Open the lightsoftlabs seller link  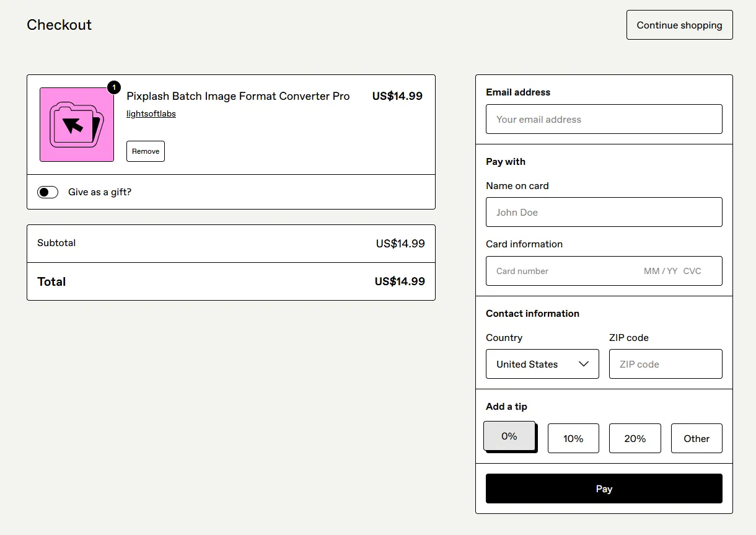coord(151,113)
